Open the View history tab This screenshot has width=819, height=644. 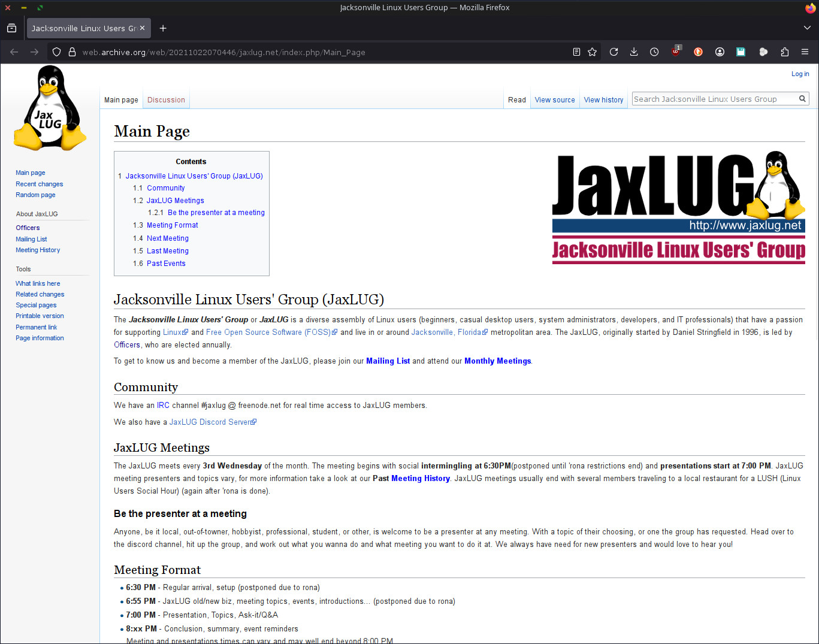click(603, 99)
